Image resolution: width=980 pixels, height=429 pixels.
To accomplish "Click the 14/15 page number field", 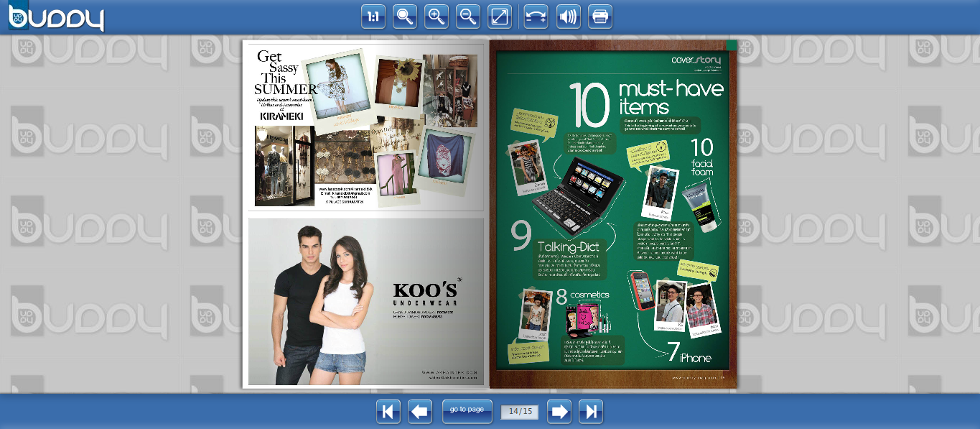I will (x=520, y=412).
